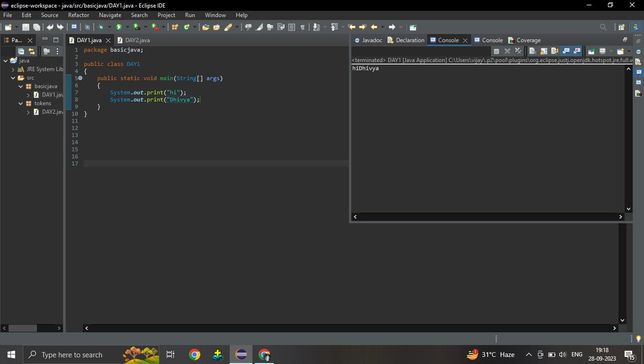The image size is (644, 364).
Task: Click the Undo arrow in toolbar
Action: (x=50, y=27)
